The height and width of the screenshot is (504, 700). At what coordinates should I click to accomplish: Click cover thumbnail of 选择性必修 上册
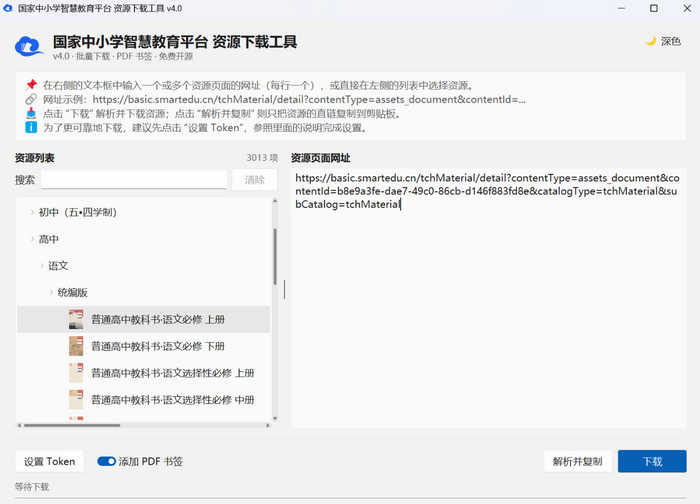pyautogui.click(x=76, y=373)
